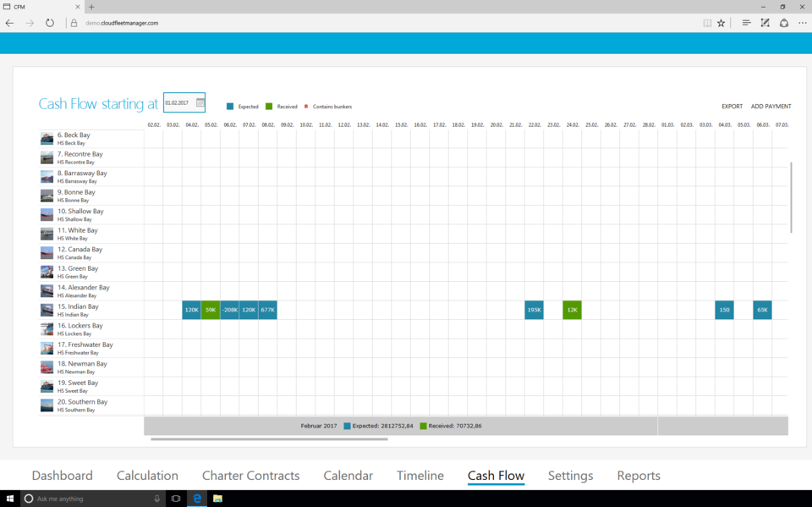Click ADD PAYMENT button
812x507 pixels.
(771, 107)
